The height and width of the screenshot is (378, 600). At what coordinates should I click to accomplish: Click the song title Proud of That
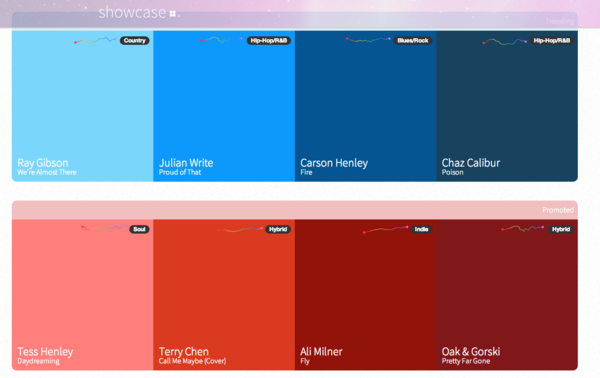(180, 172)
